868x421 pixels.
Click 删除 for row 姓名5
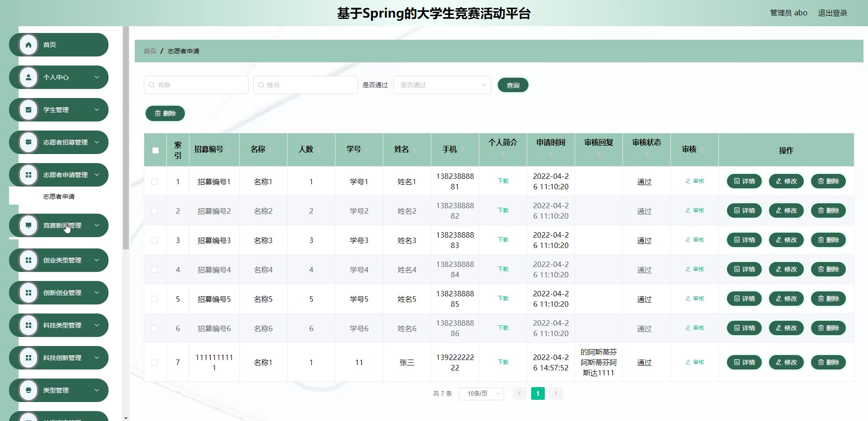pos(828,299)
